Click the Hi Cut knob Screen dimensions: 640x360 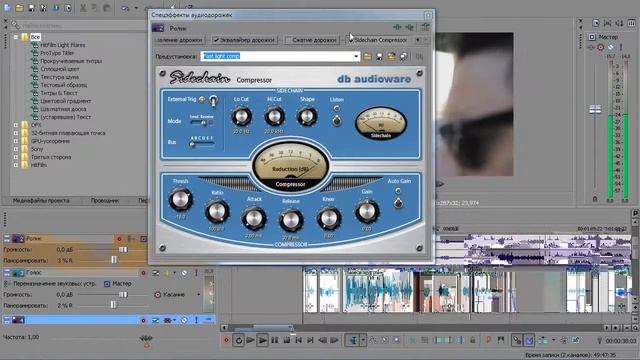tap(274, 117)
